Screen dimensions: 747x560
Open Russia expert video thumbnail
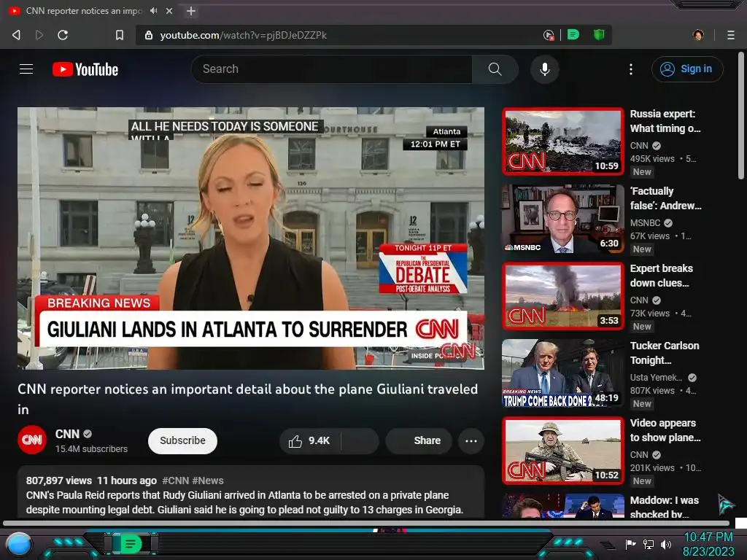563,141
